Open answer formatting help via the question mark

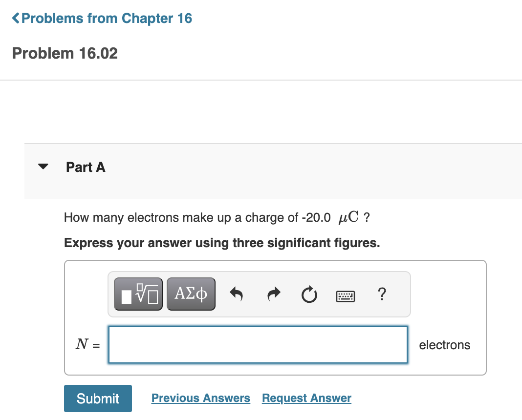pyautogui.click(x=382, y=294)
